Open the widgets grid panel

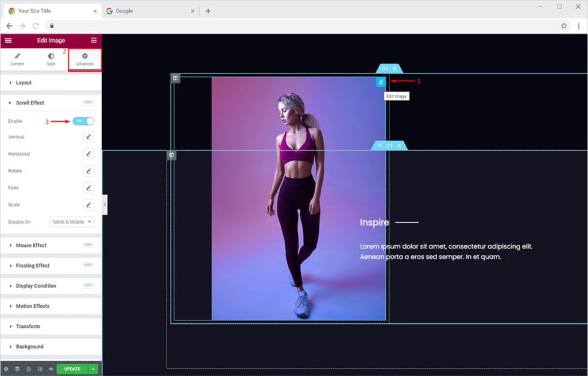click(94, 41)
